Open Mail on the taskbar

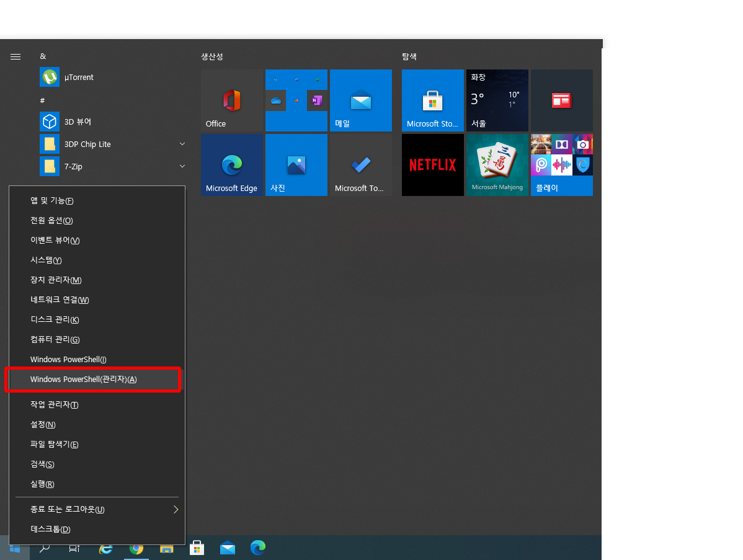point(228,548)
